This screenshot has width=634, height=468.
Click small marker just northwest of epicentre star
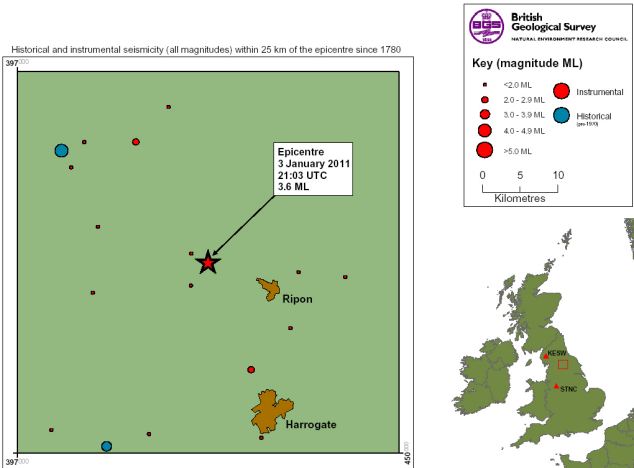[x=191, y=254]
